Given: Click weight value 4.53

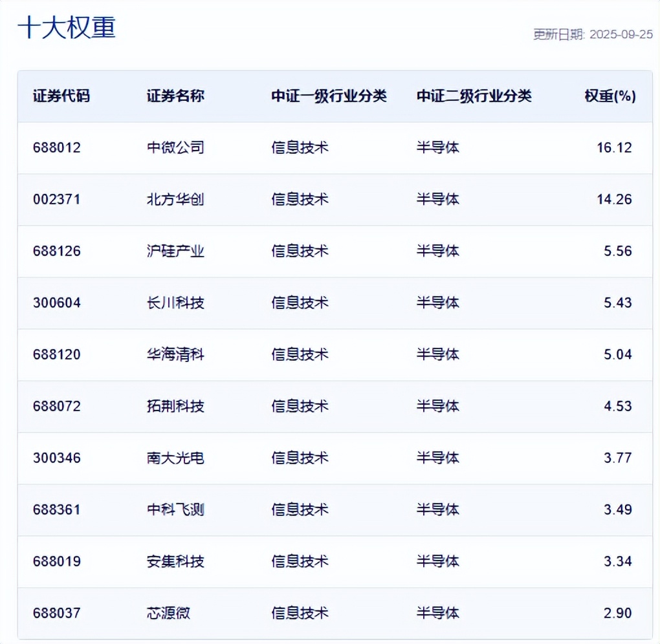Looking at the screenshot, I should [618, 406].
